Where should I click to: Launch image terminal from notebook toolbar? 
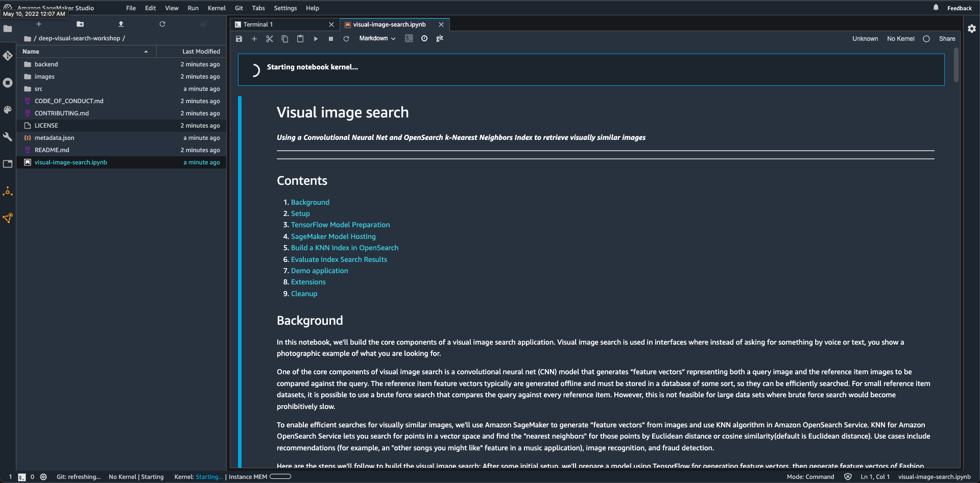point(409,38)
